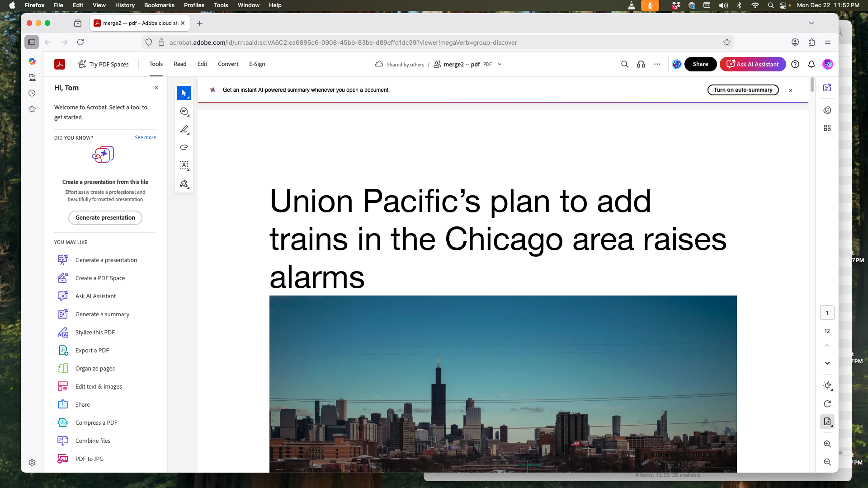This screenshot has width=868, height=488.
Task: Choose the freehand lasso draw tool
Action: [184, 147]
